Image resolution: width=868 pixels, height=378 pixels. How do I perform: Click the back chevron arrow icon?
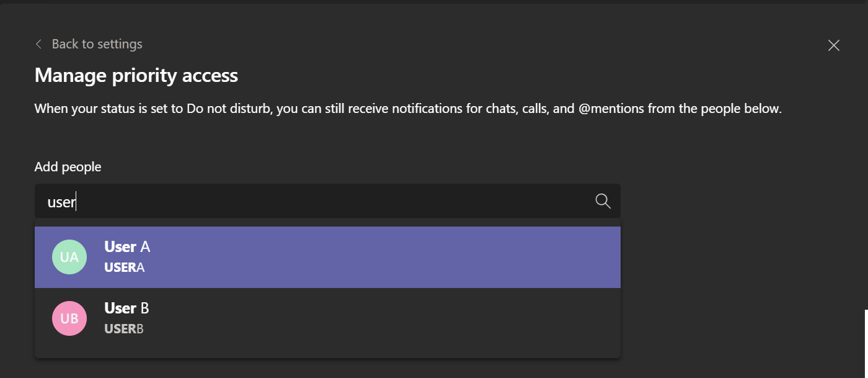38,43
